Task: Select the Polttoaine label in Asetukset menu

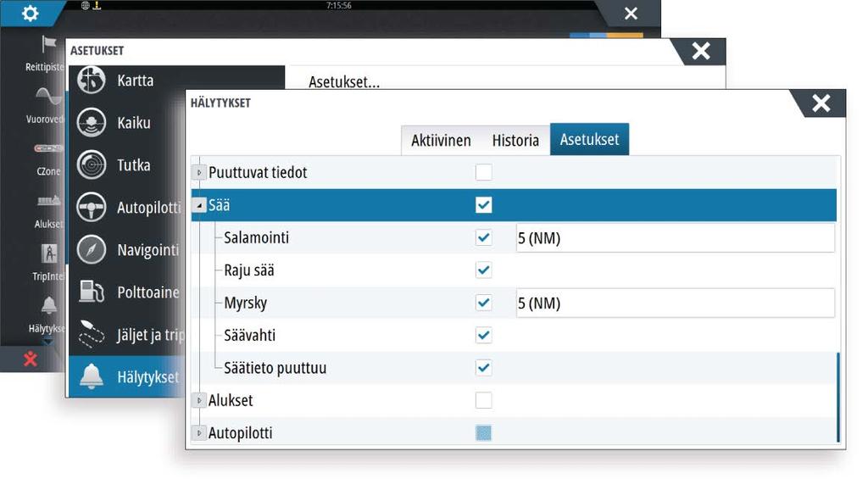Action: pyautogui.click(x=147, y=292)
